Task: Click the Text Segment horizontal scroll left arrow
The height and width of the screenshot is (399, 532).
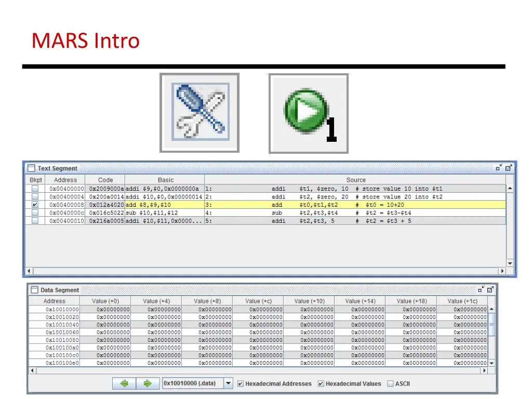Action: pos(29,271)
